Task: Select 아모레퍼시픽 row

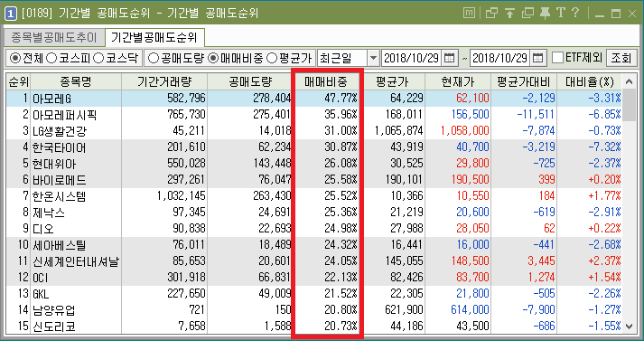Action: pos(314,114)
